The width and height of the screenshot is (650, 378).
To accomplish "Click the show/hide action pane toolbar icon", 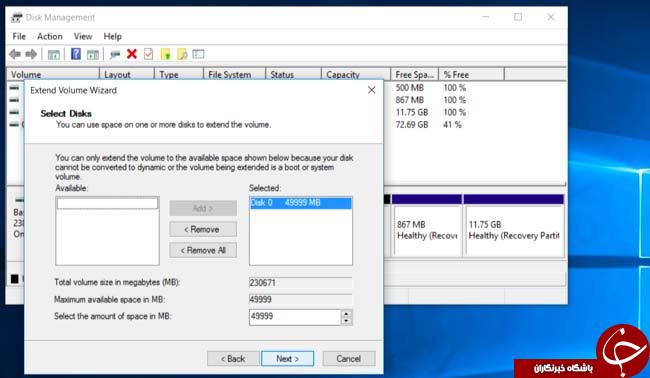I will 93,54.
